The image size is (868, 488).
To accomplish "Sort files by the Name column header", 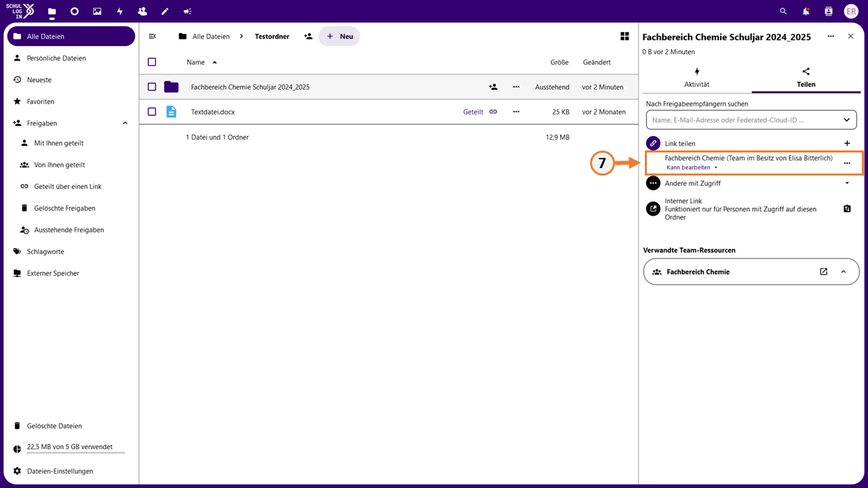I will [x=202, y=62].
